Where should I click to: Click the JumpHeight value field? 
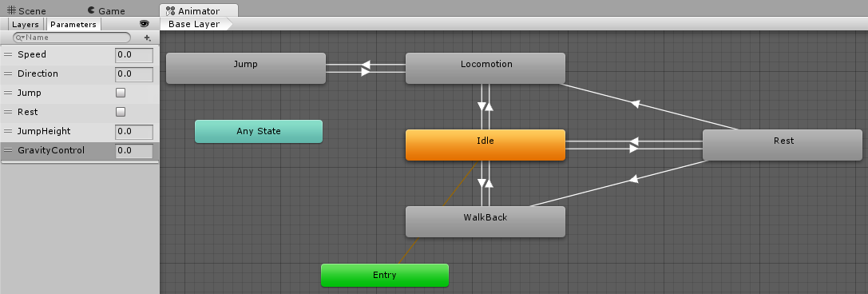pyautogui.click(x=134, y=132)
